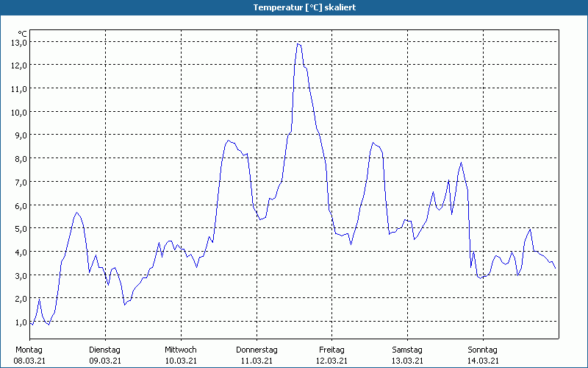Click the 13°C temperature peak on Donnerstag
This screenshot has width=588, height=368.
pyautogui.click(x=298, y=44)
